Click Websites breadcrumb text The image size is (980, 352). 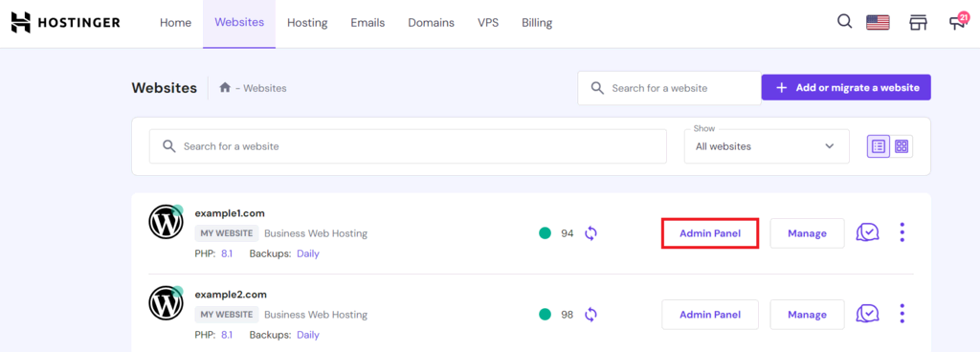pos(265,88)
